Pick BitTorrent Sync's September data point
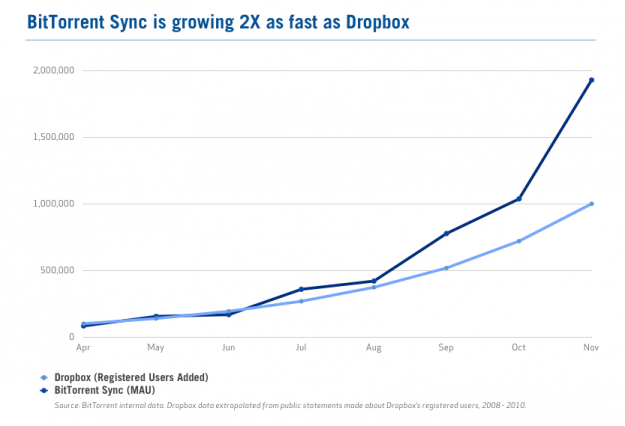Viewport: 625px width, 426px height. click(x=446, y=233)
